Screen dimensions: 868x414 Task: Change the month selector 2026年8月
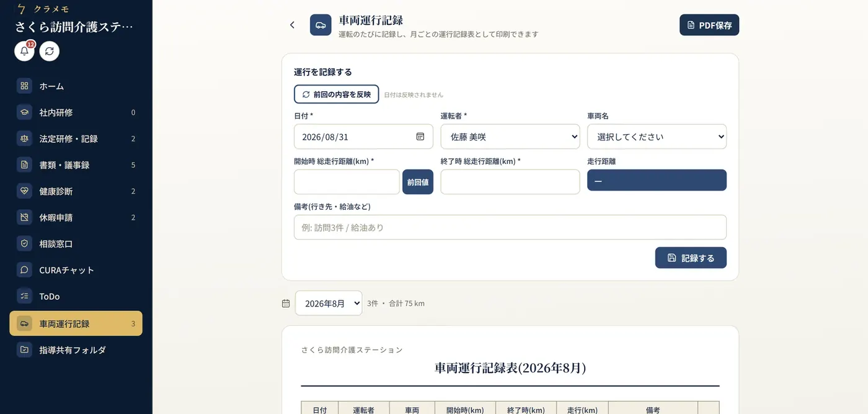pos(329,303)
